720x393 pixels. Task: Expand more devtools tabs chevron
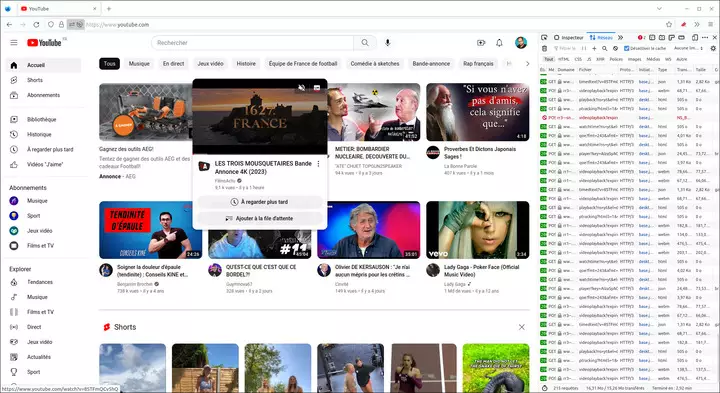click(x=620, y=37)
